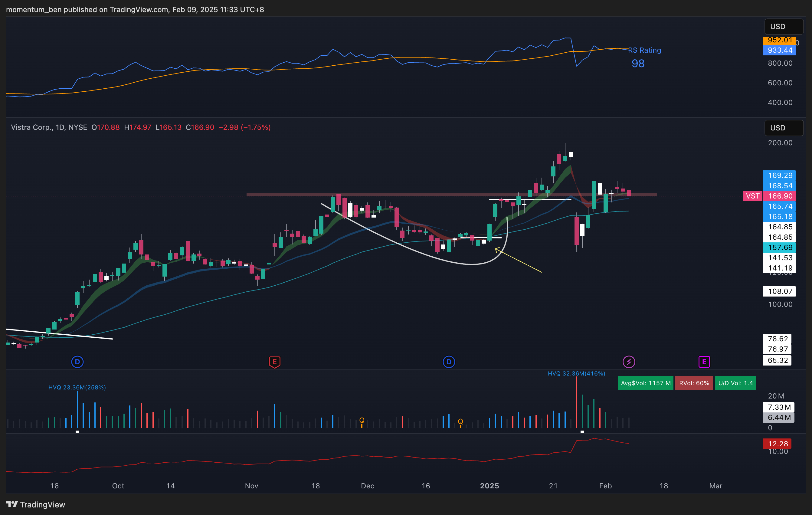This screenshot has width=812, height=515.
Task: Click the 2025 label on time axis
Action: (489, 486)
